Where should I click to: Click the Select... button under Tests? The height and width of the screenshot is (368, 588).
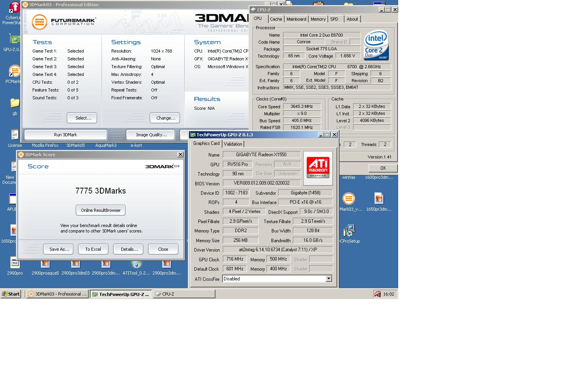[82, 118]
